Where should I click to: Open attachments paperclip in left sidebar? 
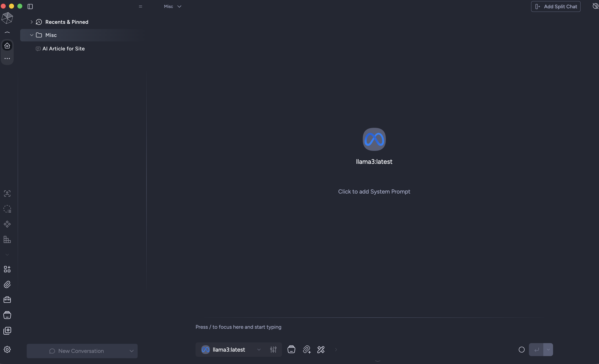[x=7, y=284]
